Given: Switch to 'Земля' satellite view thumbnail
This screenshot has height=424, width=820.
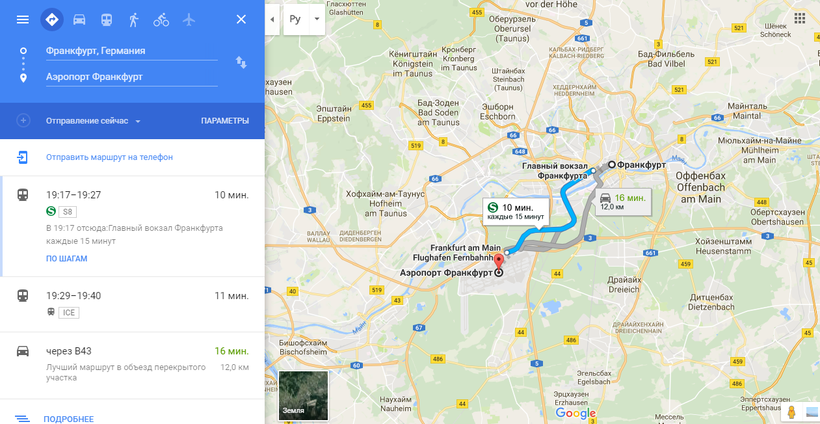Looking at the screenshot, I should point(303,396).
